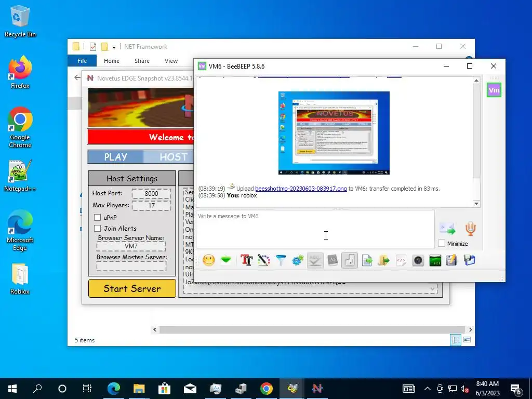Pick a font color with the pen palette icon
The height and width of the screenshot is (399, 532).
click(x=263, y=260)
